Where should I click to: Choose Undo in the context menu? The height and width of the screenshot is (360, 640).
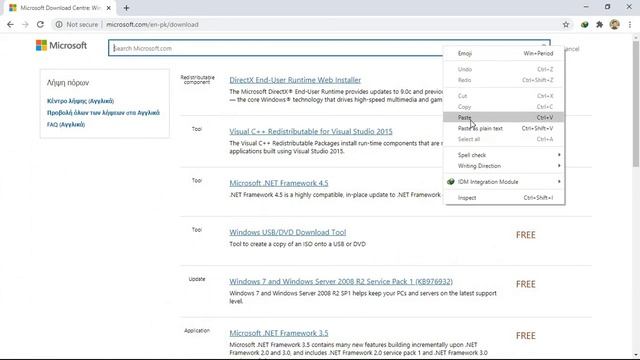[504, 69]
